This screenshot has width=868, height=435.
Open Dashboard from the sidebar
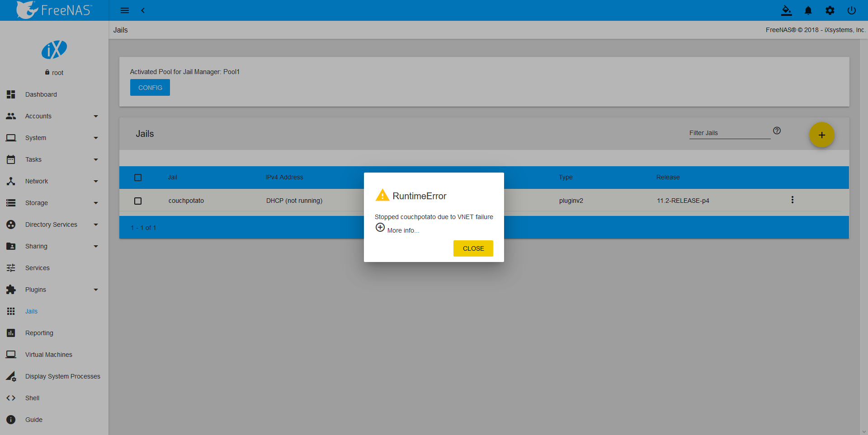(x=41, y=94)
